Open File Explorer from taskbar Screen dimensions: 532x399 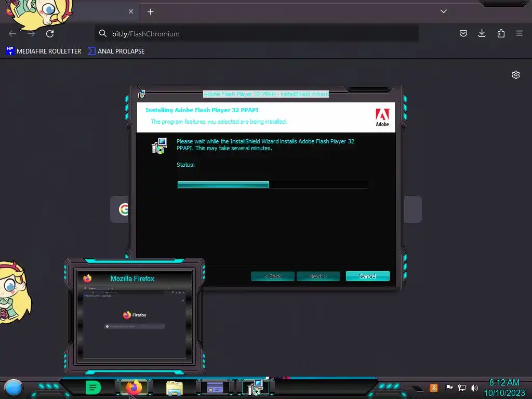pos(175,388)
